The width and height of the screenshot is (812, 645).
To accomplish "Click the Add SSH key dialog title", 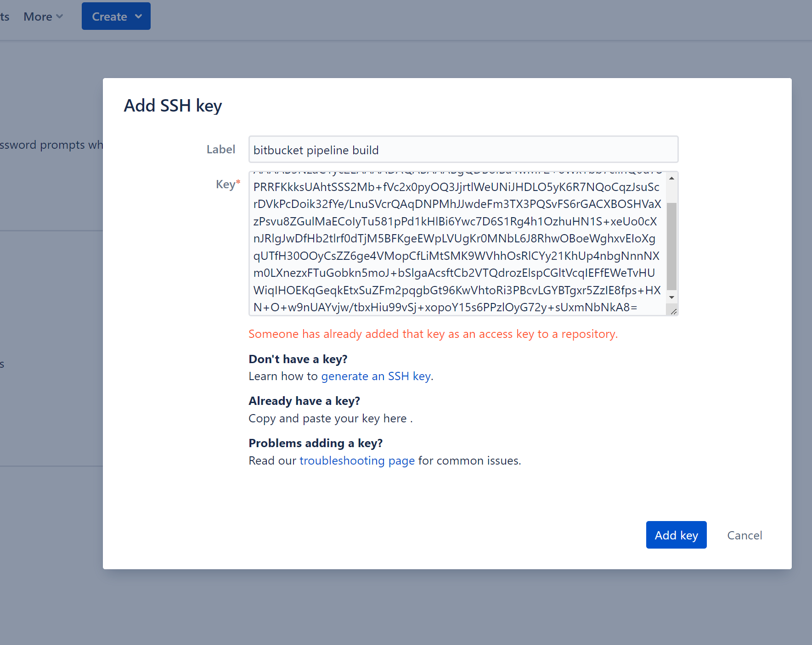I will tap(173, 106).
